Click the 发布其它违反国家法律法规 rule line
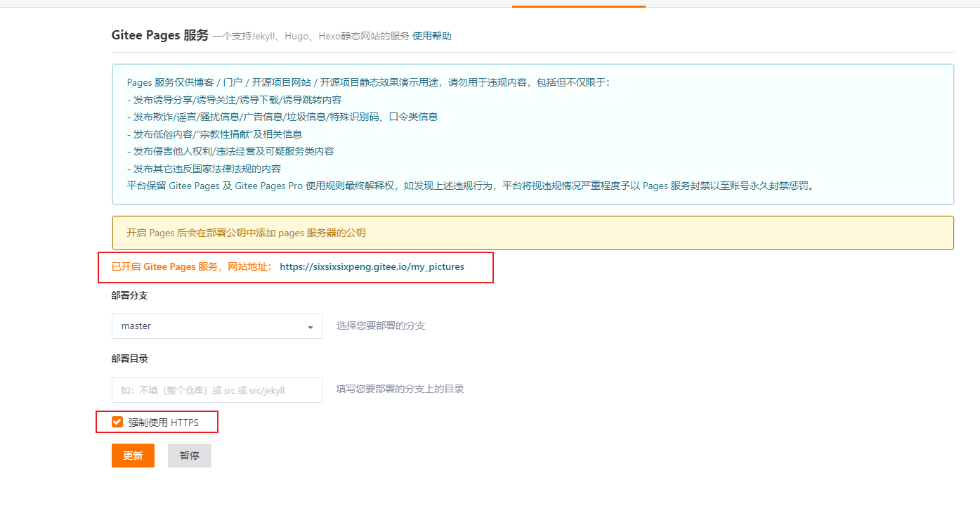The image size is (980, 509). [204, 169]
